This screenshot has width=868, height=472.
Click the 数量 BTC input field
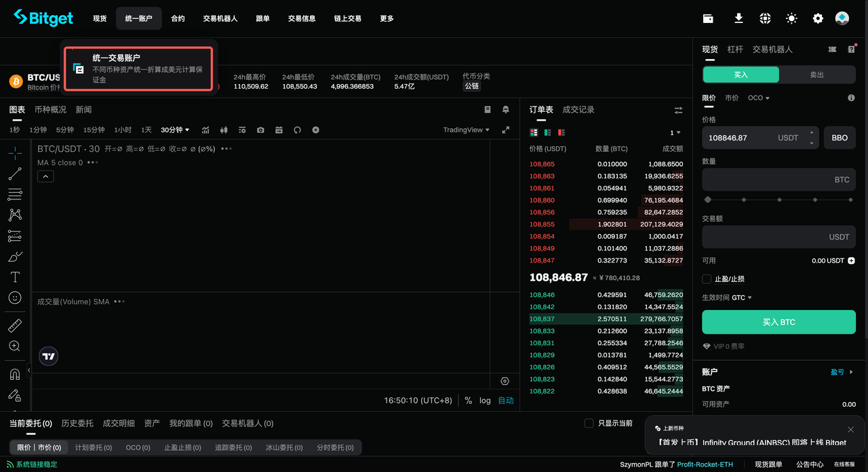[x=778, y=180]
